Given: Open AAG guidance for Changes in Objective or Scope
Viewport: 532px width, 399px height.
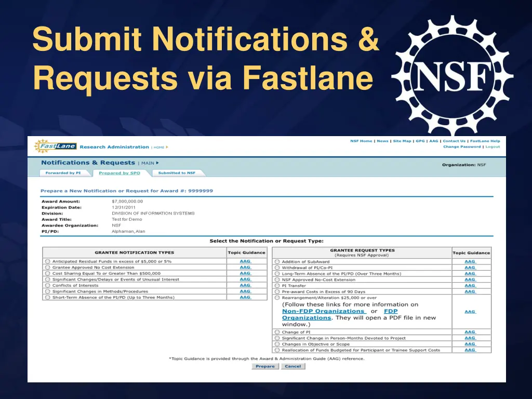Looking at the screenshot, I should coord(470,344).
